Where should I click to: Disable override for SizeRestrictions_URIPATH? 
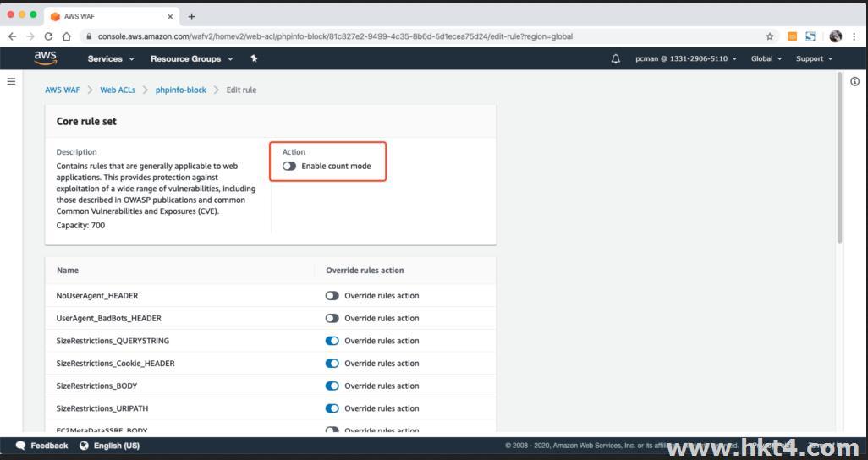(x=332, y=408)
